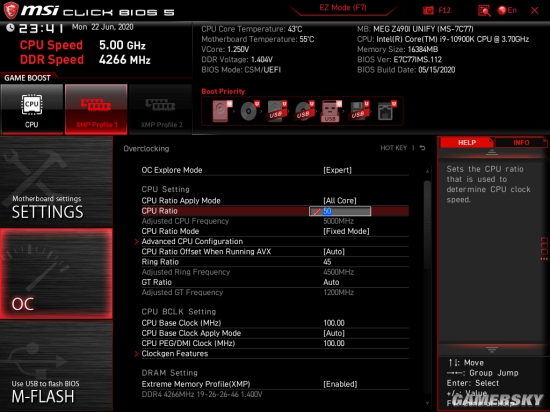The width and height of the screenshot is (550, 412).
Task: Switch to EZ Mode (F7)
Action: click(x=343, y=8)
